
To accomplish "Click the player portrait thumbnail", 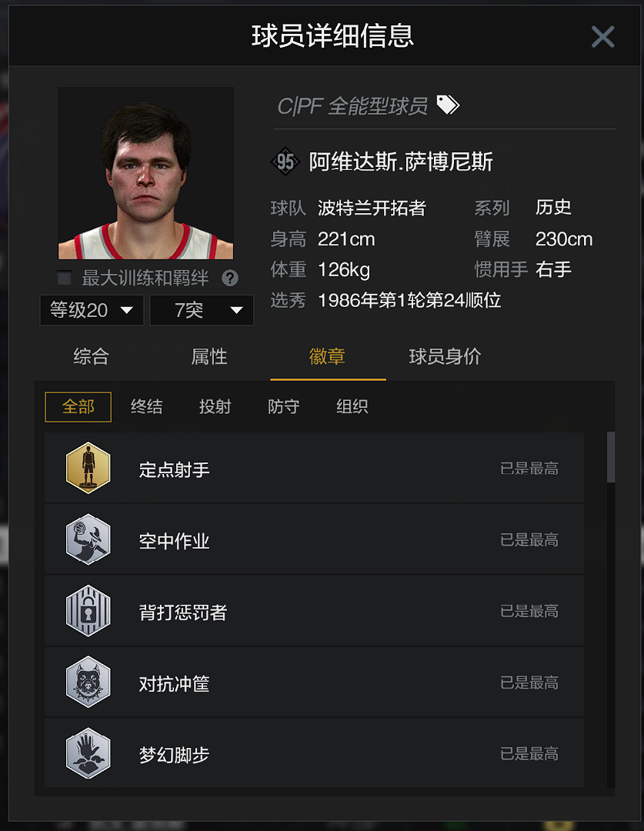I will tap(145, 173).
